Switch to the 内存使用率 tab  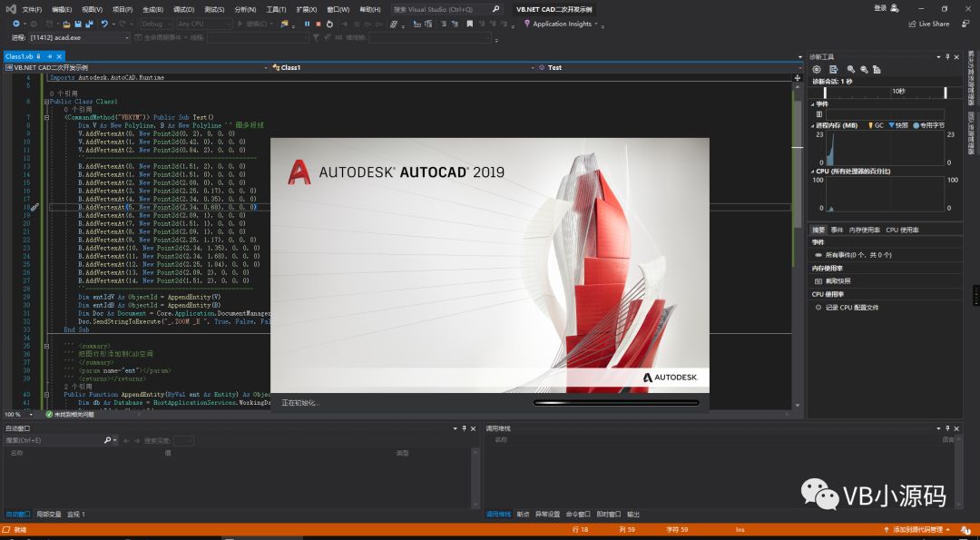pyautogui.click(x=865, y=230)
